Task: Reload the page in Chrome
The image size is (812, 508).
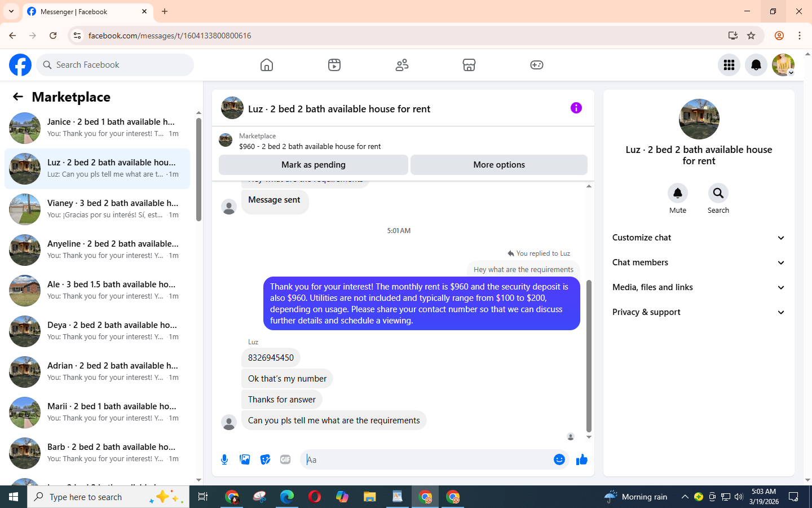Action: click(x=53, y=36)
